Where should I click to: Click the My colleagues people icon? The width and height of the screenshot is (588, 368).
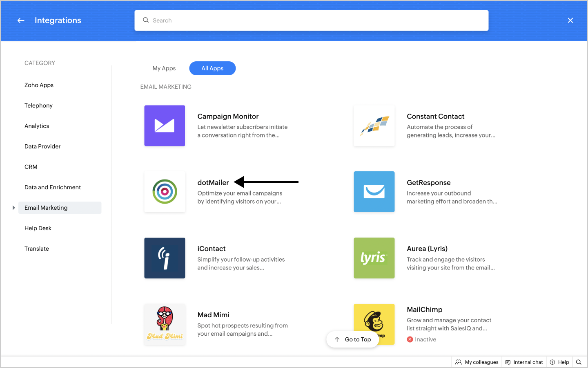[x=459, y=362]
